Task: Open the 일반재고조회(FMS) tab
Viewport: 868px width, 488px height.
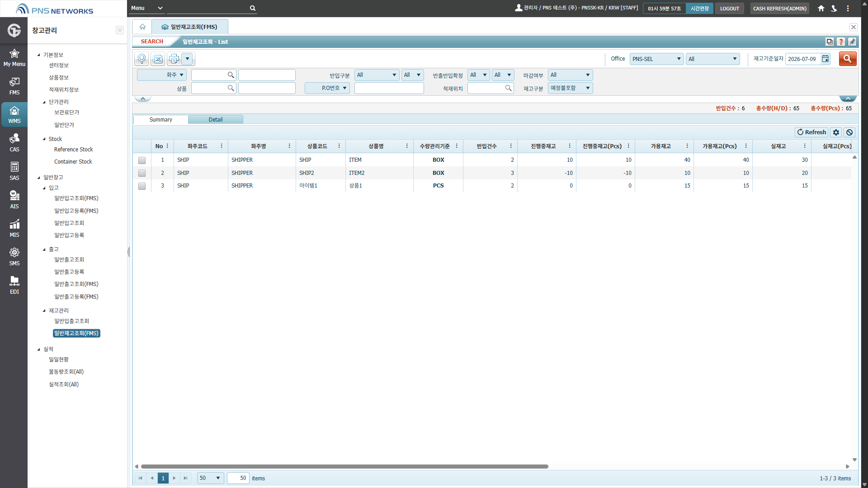Action: click(190, 27)
